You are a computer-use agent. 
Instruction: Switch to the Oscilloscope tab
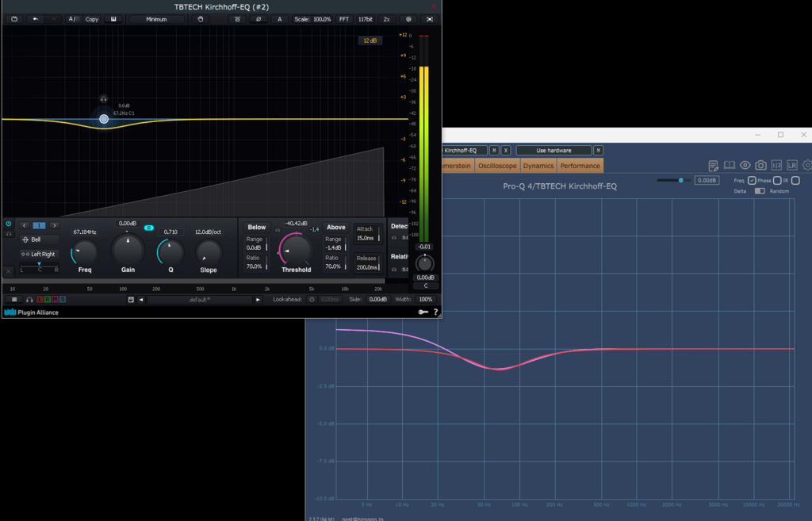[x=497, y=166]
